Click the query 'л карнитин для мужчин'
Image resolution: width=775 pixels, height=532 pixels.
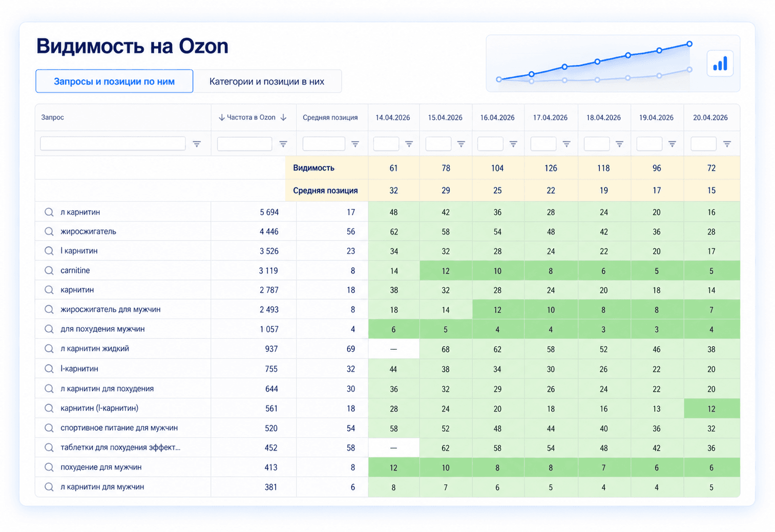[x=102, y=487]
